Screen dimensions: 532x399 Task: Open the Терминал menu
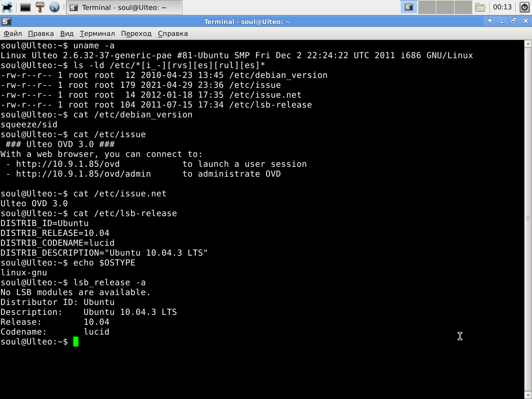97,34
